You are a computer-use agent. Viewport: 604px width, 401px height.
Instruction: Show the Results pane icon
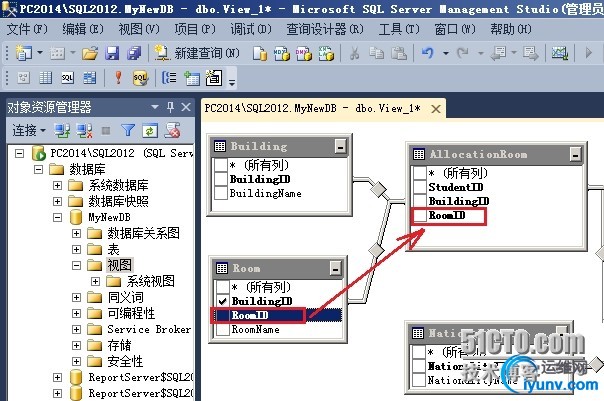click(90, 78)
